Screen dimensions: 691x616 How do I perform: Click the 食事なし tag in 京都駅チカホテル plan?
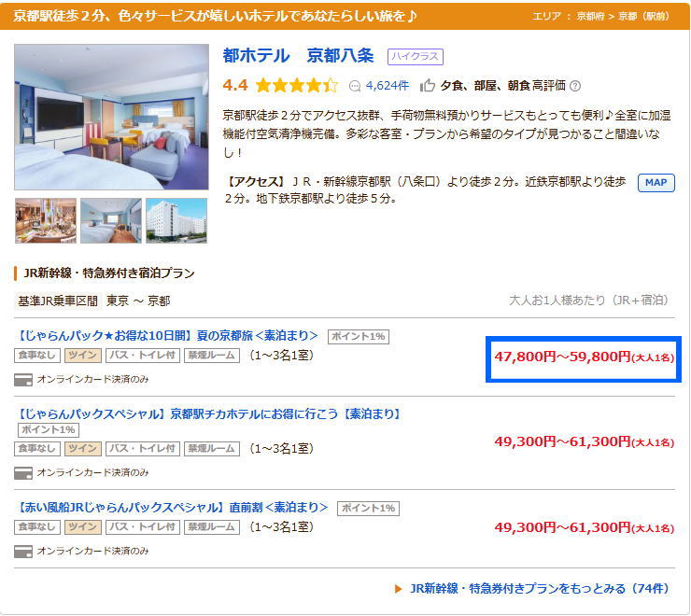point(37,449)
